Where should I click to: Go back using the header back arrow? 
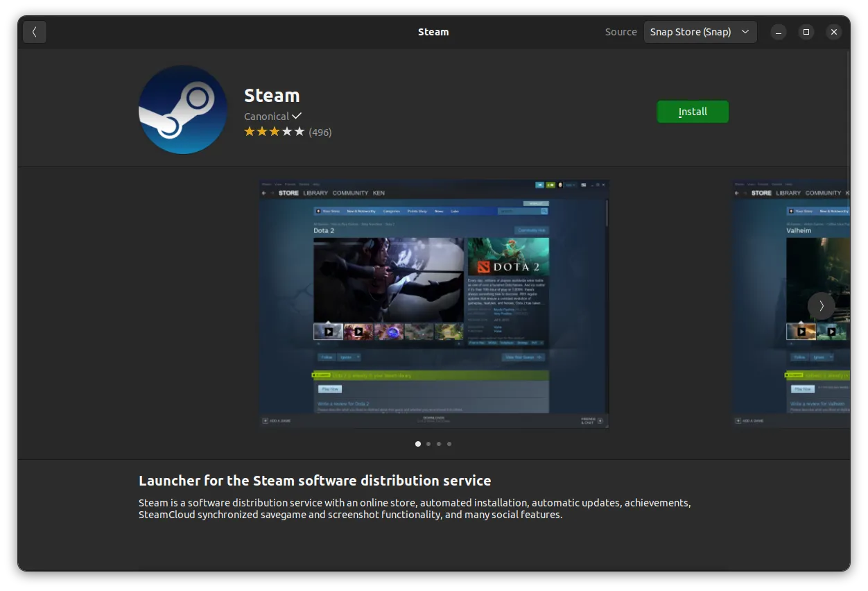pos(35,32)
